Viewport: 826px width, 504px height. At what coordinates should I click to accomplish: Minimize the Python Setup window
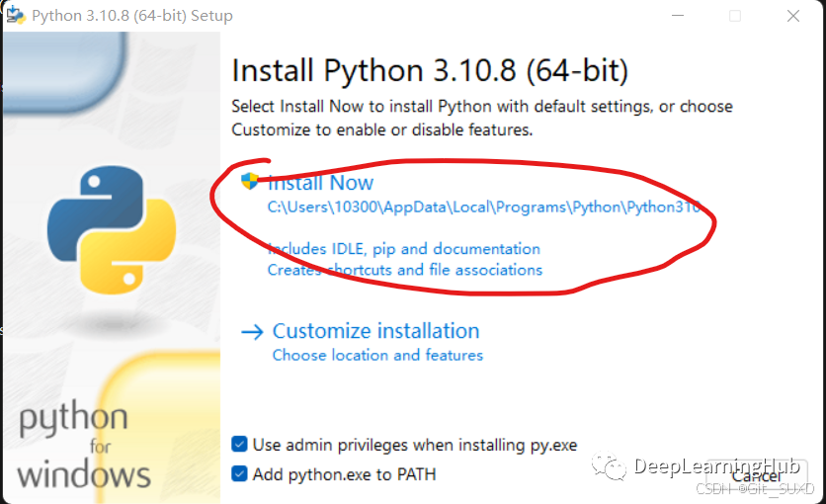coord(678,16)
